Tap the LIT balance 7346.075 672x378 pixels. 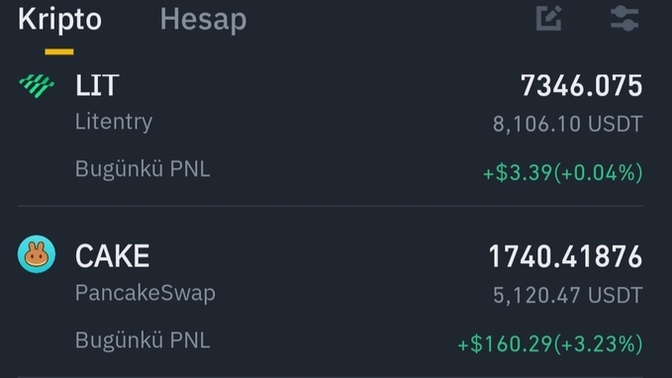coord(582,86)
